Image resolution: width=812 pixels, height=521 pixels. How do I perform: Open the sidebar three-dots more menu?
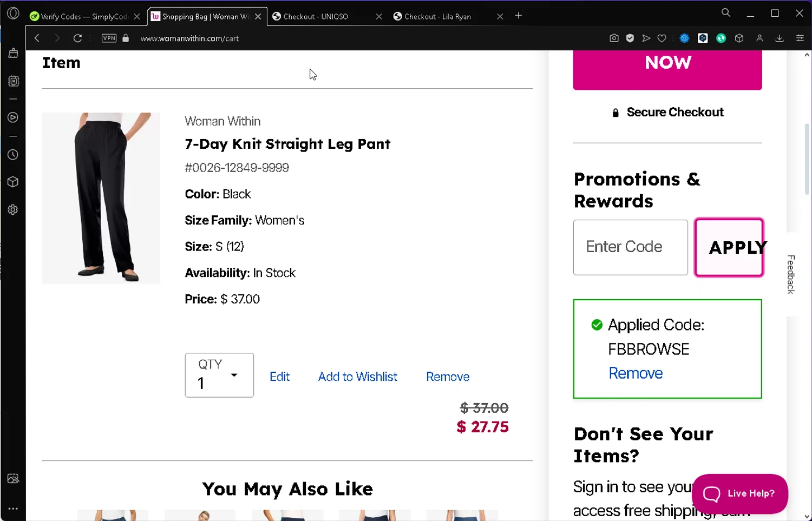point(13,509)
